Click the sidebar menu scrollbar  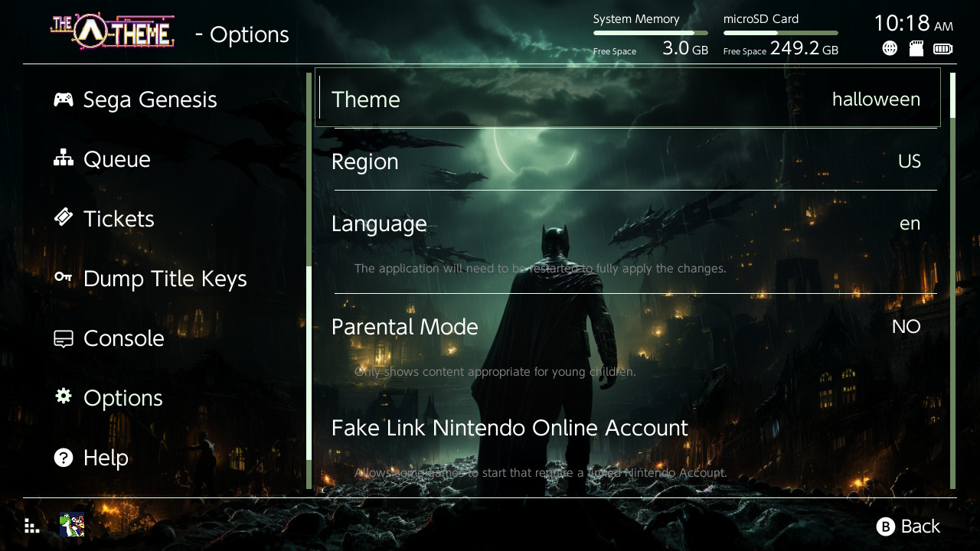pos(309,280)
